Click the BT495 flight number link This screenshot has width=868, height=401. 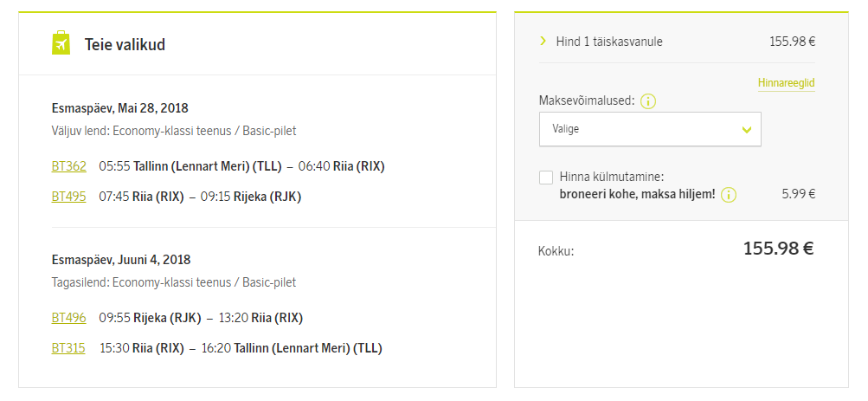coord(69,197)
